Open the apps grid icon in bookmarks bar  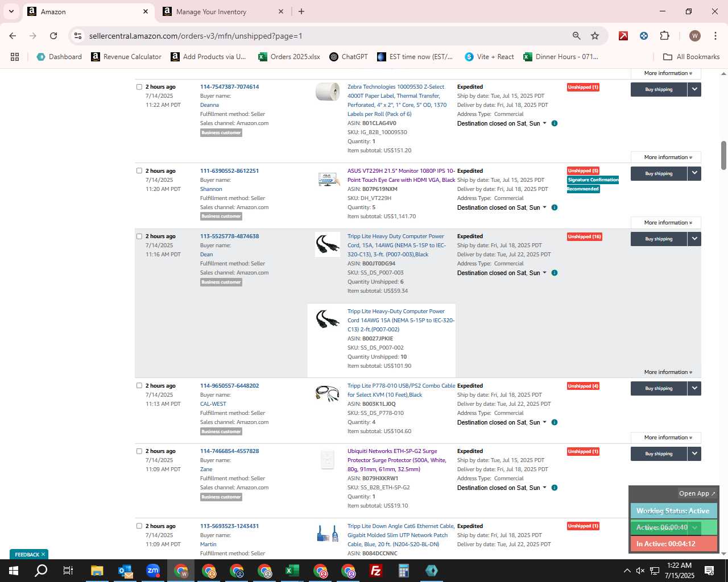click(15, 57)
